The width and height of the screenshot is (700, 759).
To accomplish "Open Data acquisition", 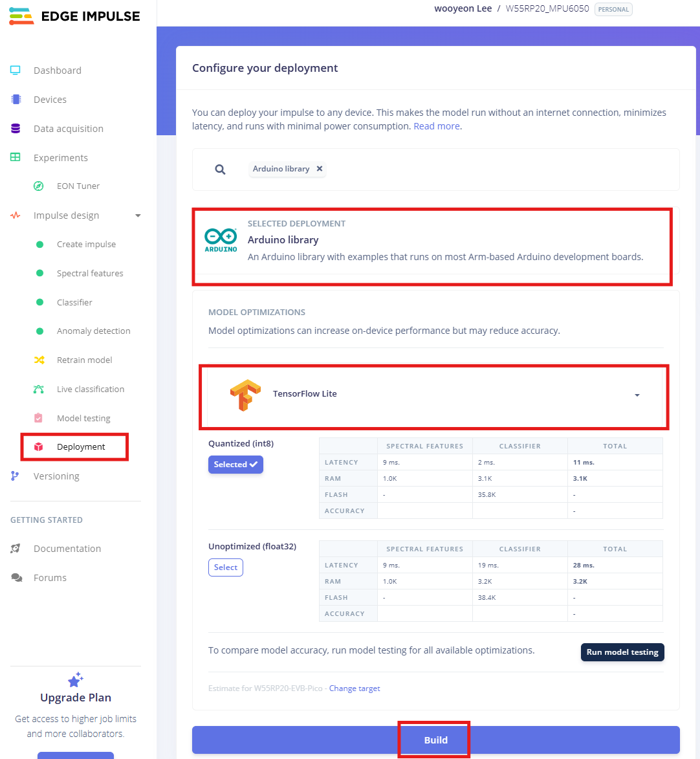I will click(x=69, y=128).
